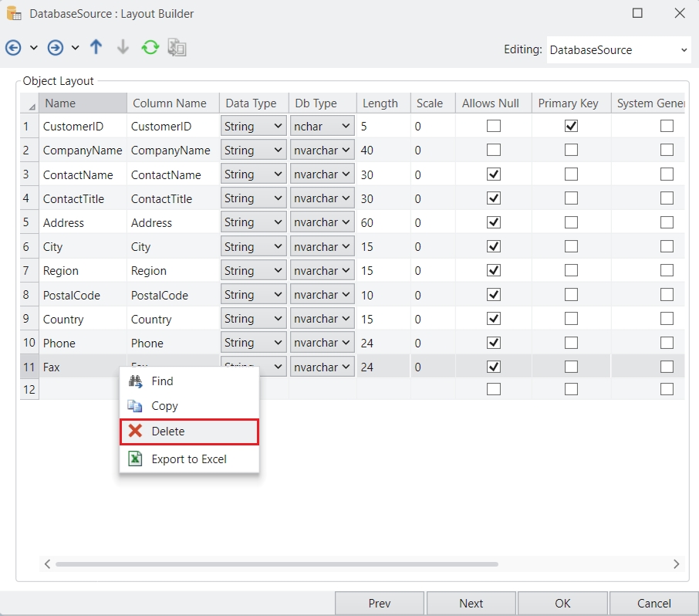The image size is (699, 616).
Task: Uncheck Primary Key for CustomerID row
Action: coord(571,126)
